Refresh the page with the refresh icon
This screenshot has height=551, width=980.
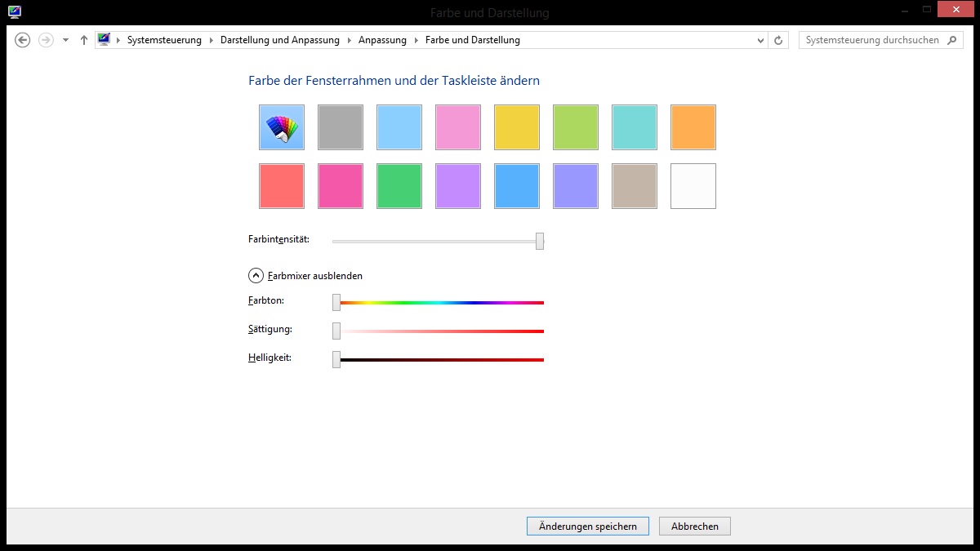[778, 40]
